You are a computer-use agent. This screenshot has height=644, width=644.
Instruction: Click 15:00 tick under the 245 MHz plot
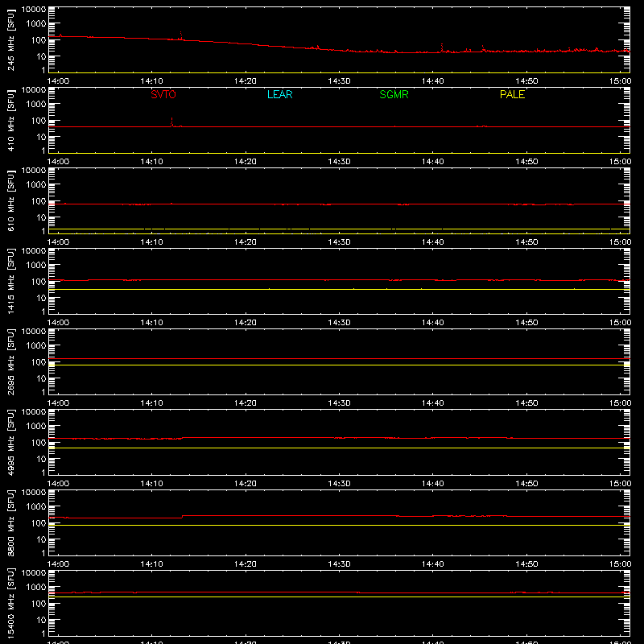tap(620, 81)
